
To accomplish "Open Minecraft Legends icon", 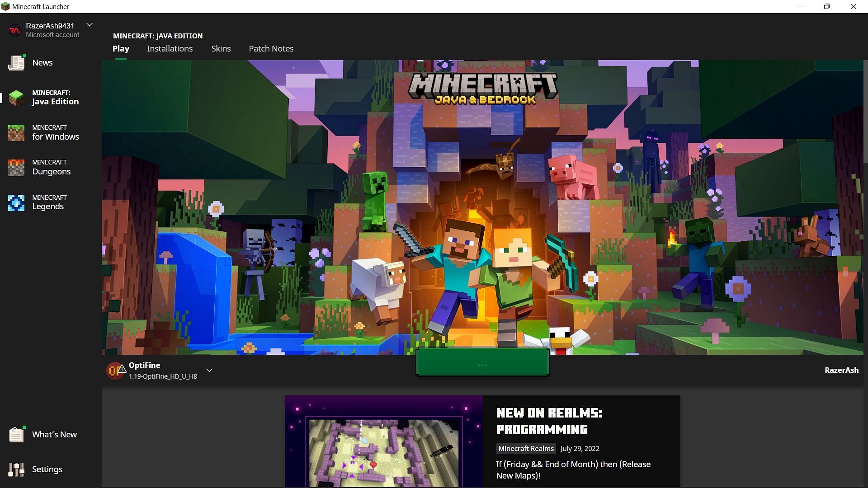I will (16, 202).
